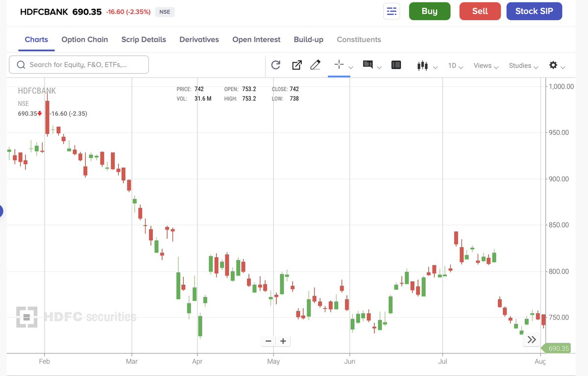Focus the Equity, F&O, ETFs search field
The height and width of the screenshot is (376, 588).
79,65
